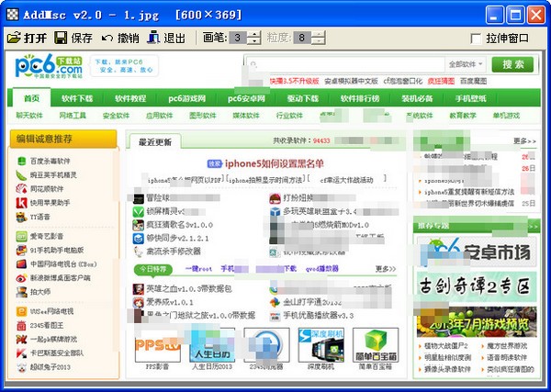Click the 同花顺软件 icon
Screen dimensions: 551x392
pyautogui.click(x=21, y=188)
